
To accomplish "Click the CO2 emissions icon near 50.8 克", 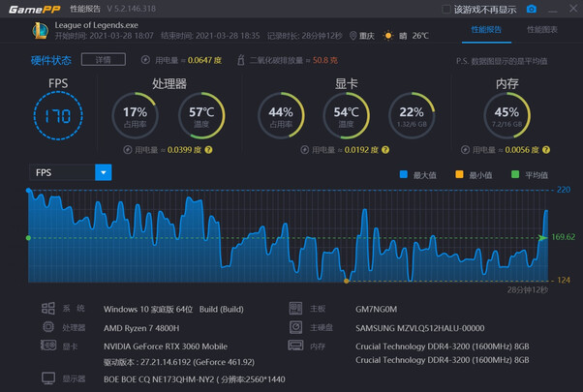I will [241, 59].
